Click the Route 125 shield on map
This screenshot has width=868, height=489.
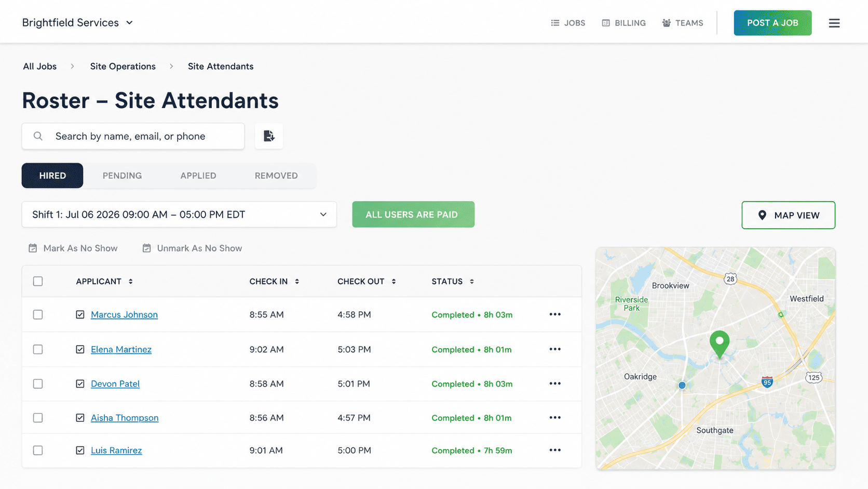[814, 377]
